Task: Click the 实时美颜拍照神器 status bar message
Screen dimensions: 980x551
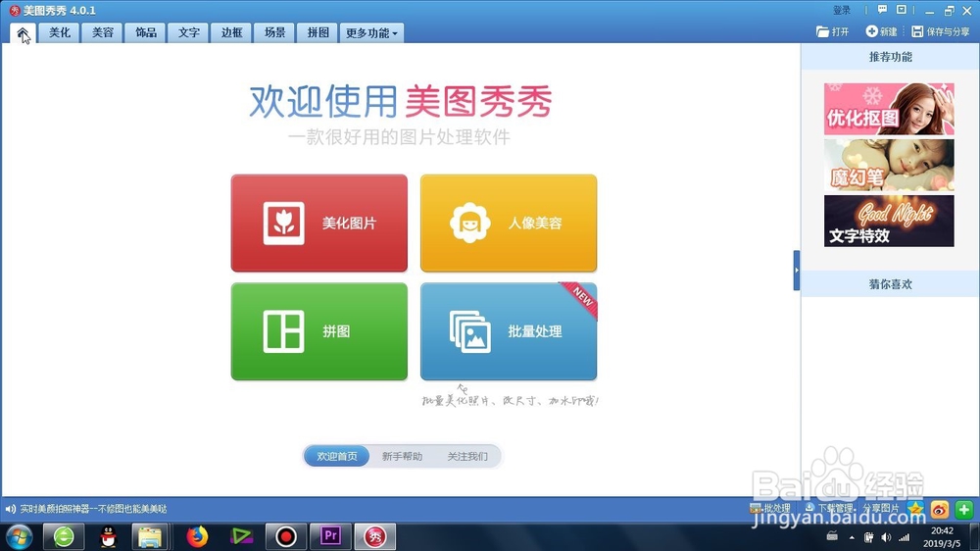Action: tap(93, 509)
